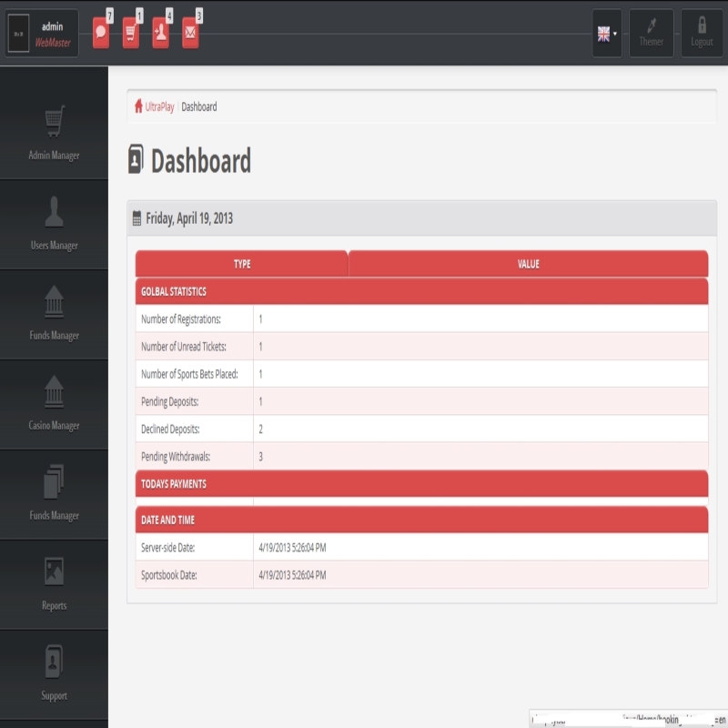
Task: Click the admin WebMaster profile name
Action: [53, 35]
